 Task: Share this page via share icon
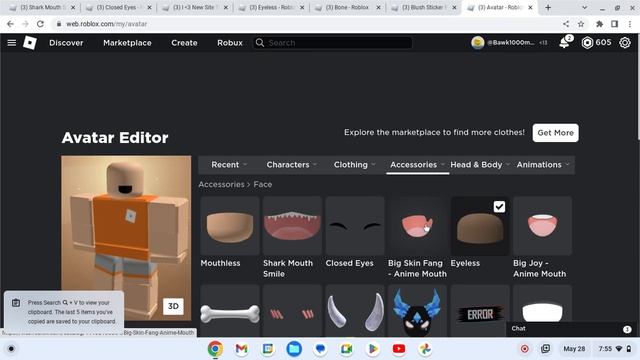point(566,24)
